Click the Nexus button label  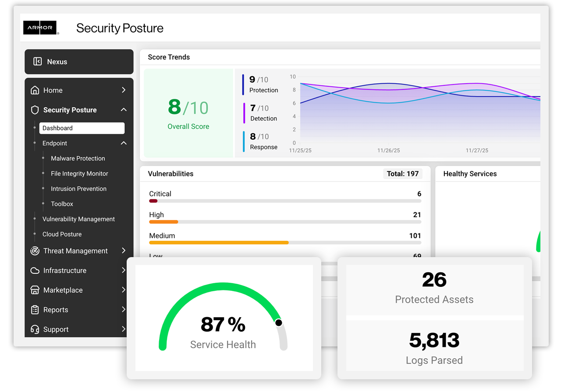(57, 62)
